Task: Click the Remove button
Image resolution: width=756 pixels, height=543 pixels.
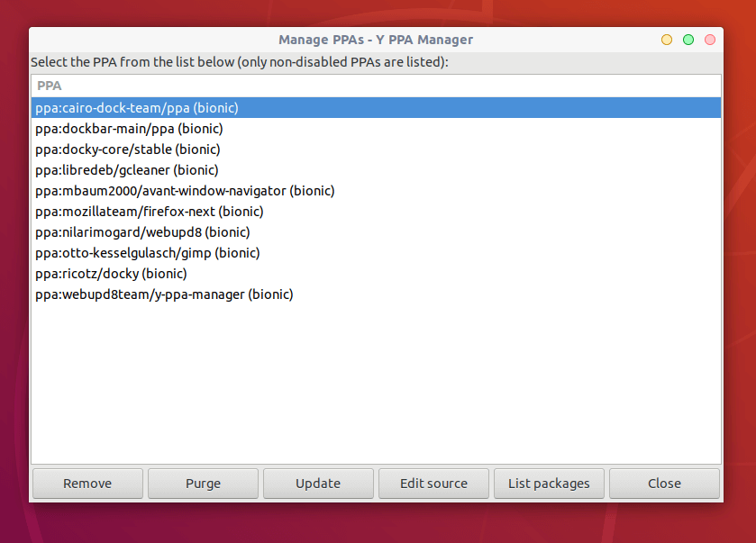Action: click(87, 484)
